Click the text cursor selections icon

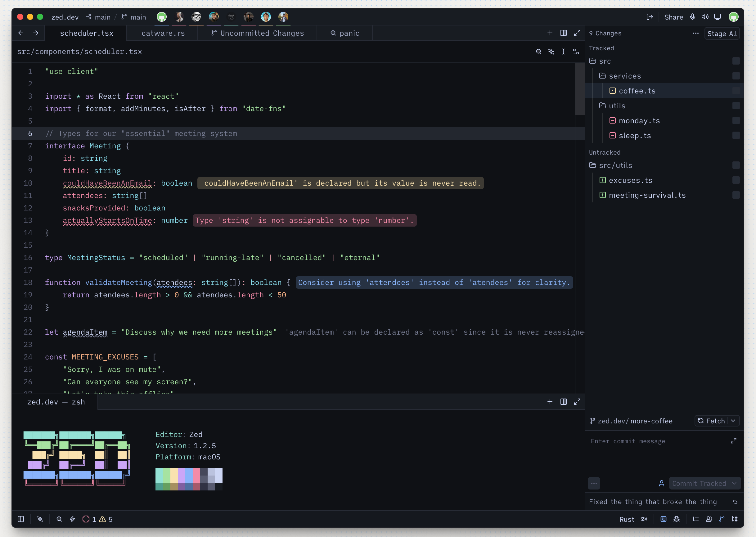pos(563,52)
